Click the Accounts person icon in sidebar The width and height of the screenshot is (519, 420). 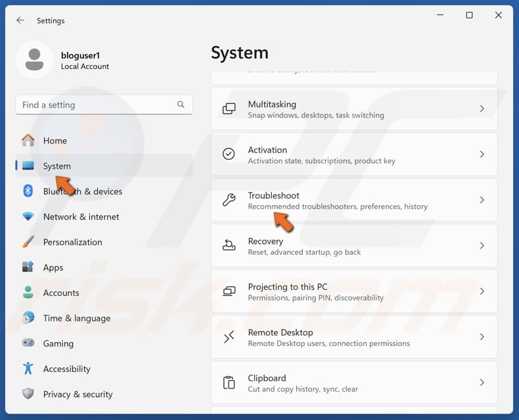tap(28, 292)
